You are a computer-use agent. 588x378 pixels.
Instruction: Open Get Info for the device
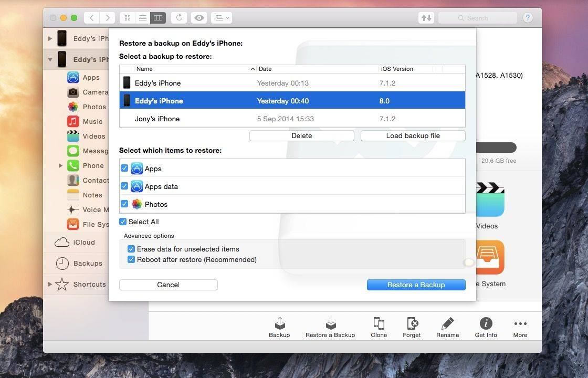click(x=486, y=324)
